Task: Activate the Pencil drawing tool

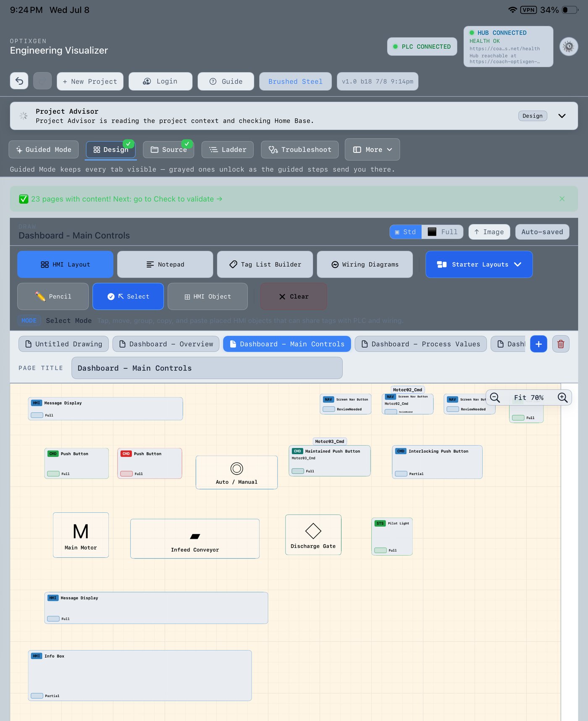Action: pyautogui.click(x=53, y=296)
